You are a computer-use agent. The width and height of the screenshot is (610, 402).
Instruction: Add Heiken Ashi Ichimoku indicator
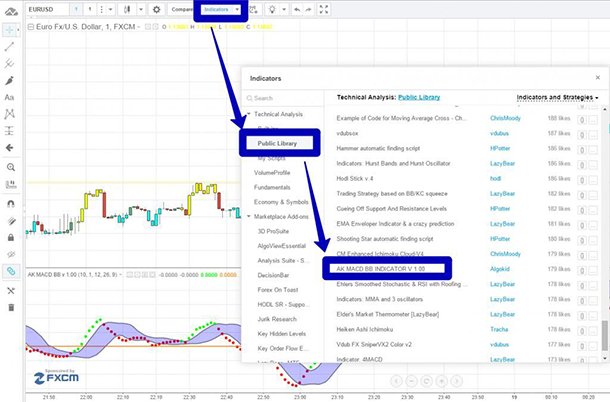click(365, 329)
